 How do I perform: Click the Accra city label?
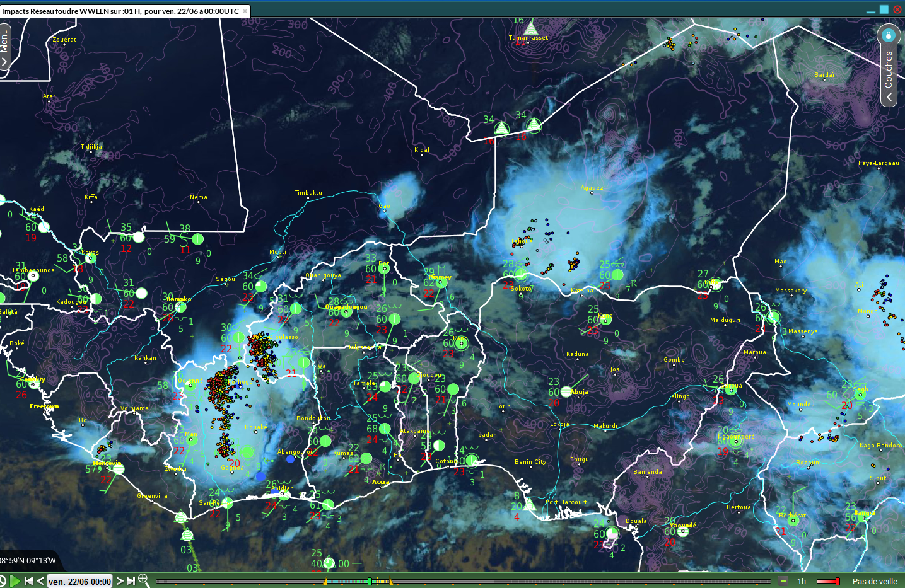pos(381,482)
